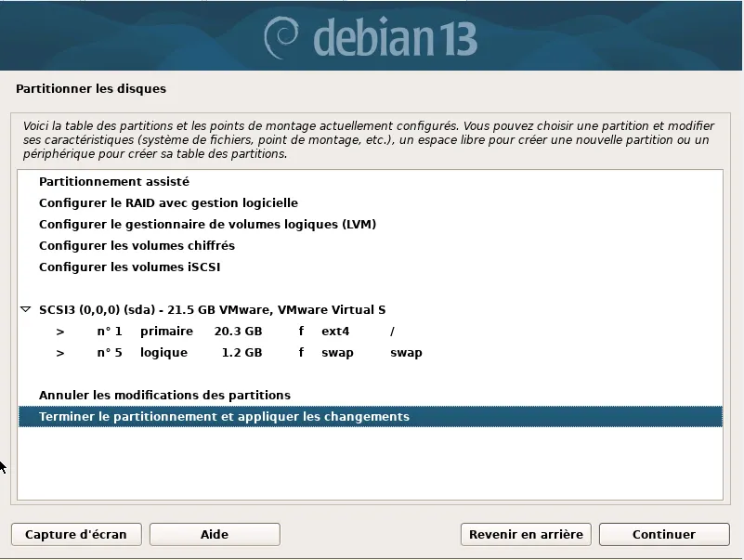Click arrow marker beside partition n° 1
The height and width of the screenshot is (560, 744).
60,332
